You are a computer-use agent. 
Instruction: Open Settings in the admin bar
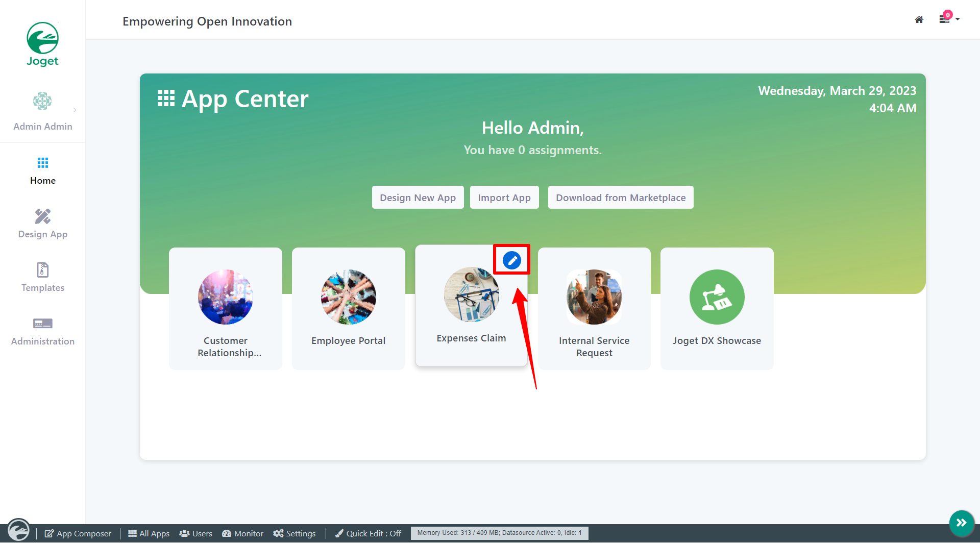295,533
